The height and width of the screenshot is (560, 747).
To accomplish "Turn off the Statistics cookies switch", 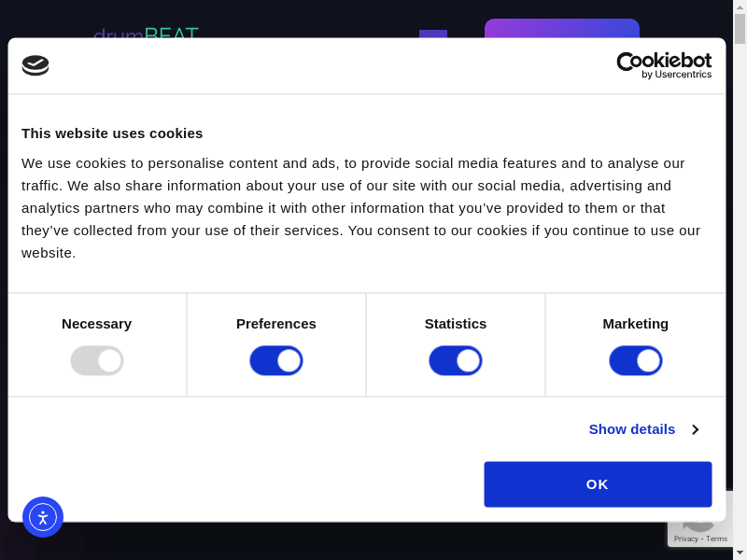I will click(x=456, y=360).
